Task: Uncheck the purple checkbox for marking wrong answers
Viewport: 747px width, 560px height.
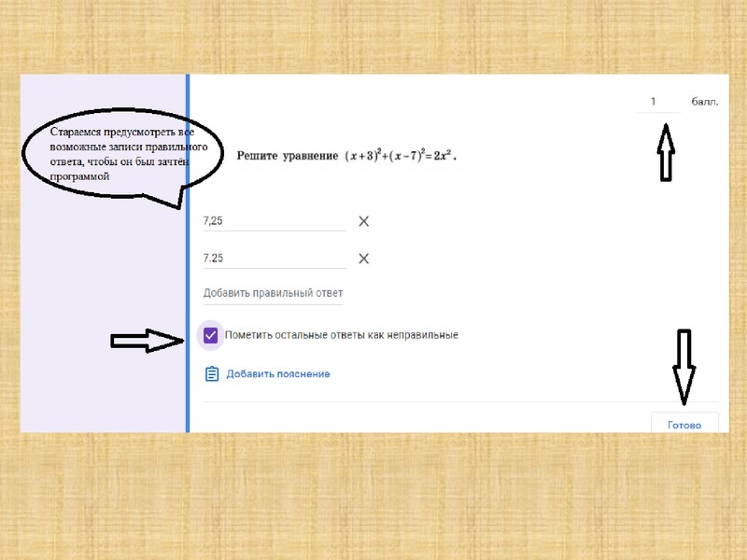Action: (x=211, y=335)
